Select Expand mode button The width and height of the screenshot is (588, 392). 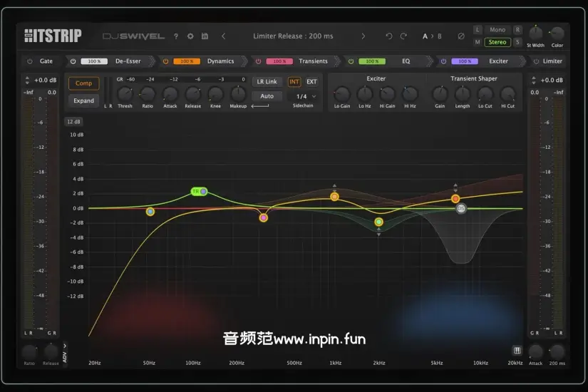coord(83,100)
